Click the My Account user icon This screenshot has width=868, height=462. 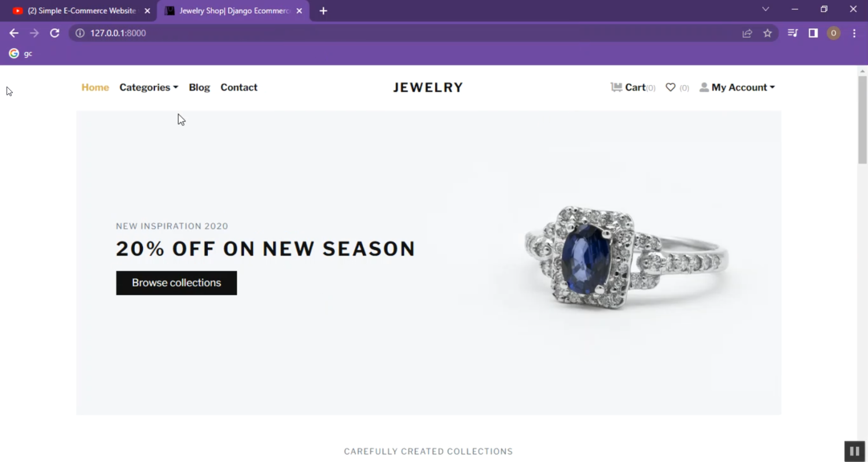point(704,87)
